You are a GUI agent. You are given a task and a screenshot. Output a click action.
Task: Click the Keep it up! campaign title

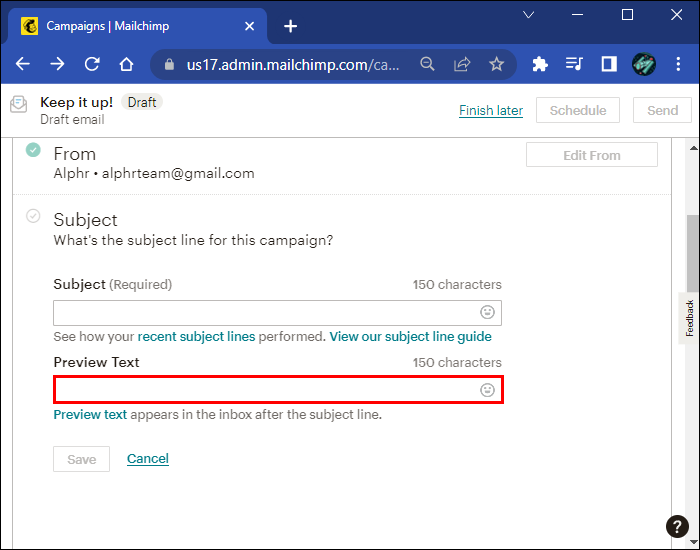tap(76, 102)
